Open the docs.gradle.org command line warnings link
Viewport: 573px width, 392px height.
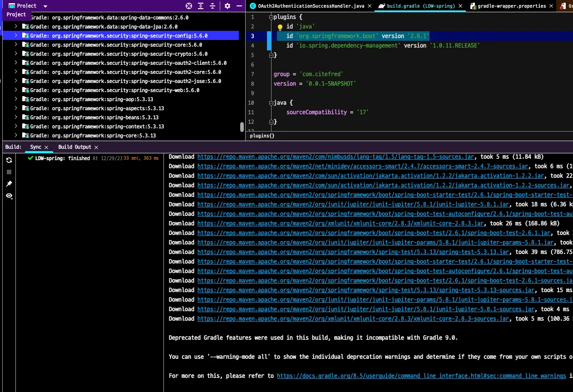421,376
